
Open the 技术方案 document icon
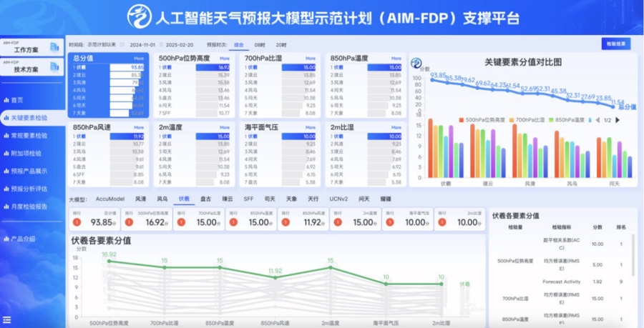click(x=54, y=66)
